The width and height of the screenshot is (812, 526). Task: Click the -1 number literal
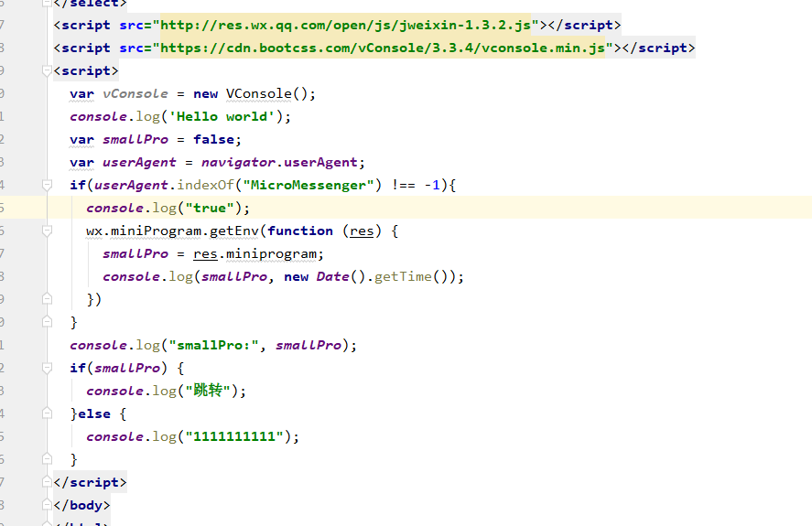pyautogui.click(x=432, y=186)
